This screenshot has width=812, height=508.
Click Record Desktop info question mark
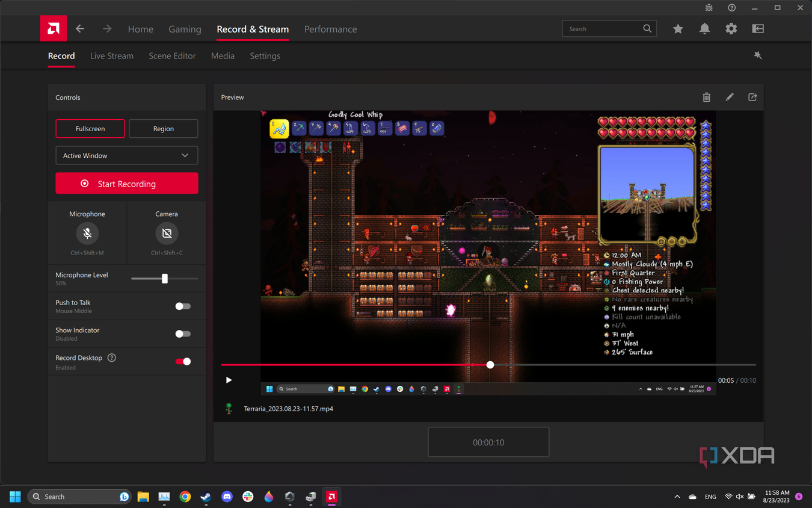[112, 358]
